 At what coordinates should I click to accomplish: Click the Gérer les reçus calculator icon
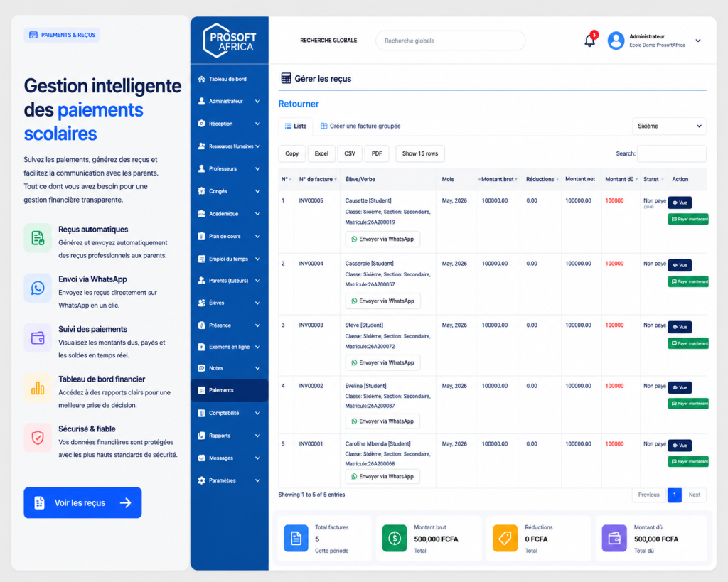click(286, 78)
